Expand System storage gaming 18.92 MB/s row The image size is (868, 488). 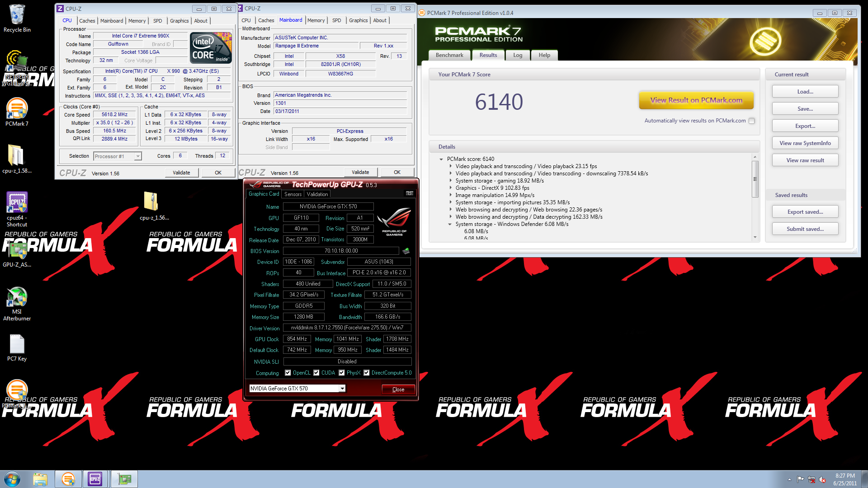click(x=450, y=181)
